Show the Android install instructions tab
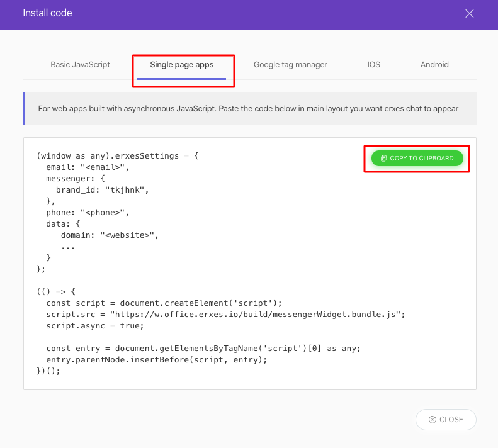Screen dimensions: 498x448 [x=434, y=65]
